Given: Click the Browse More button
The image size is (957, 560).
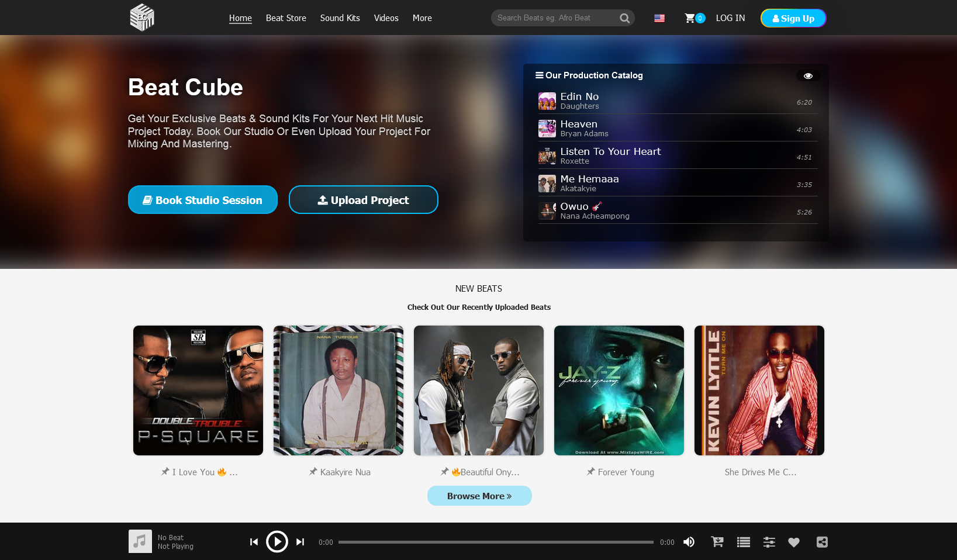Looking at the screenshot, I should tap(479, 496).
